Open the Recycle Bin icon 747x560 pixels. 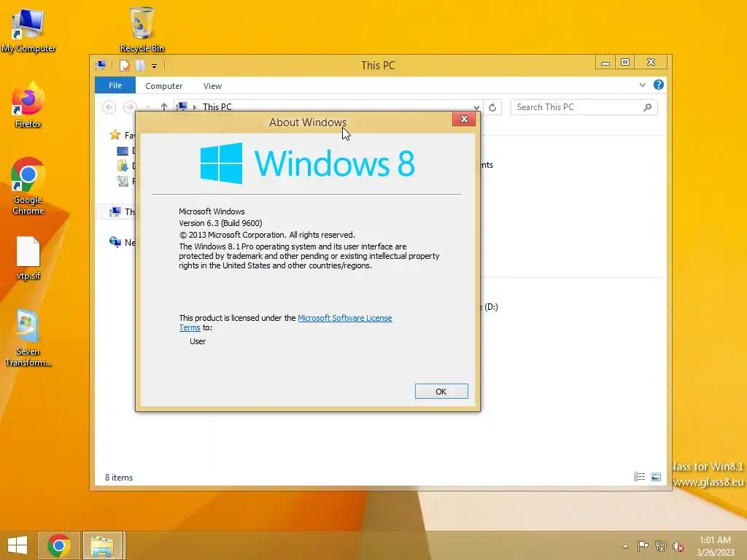tap(142, 29)
